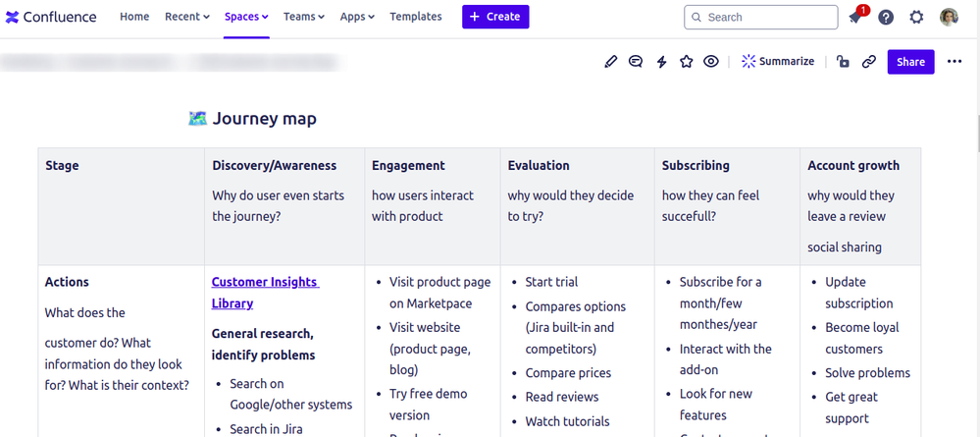
Task: Star this page as favorite
Action: click(x=687, y=61)
